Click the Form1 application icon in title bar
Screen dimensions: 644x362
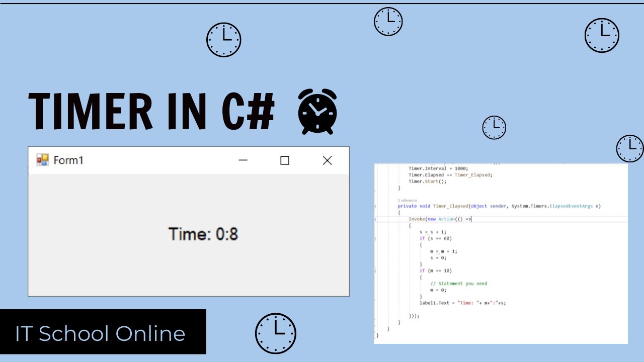tap(43, 160)
